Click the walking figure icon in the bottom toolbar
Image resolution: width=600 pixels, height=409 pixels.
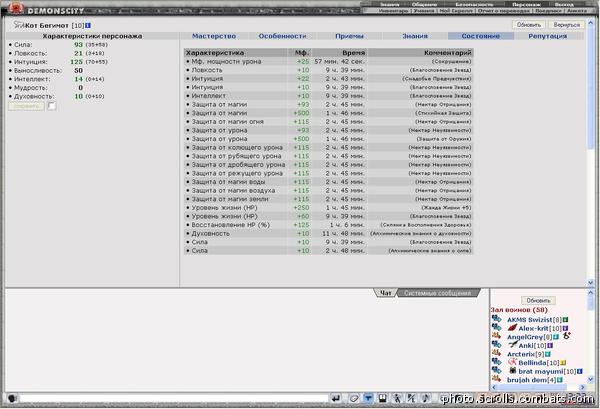tap(397, 398)
